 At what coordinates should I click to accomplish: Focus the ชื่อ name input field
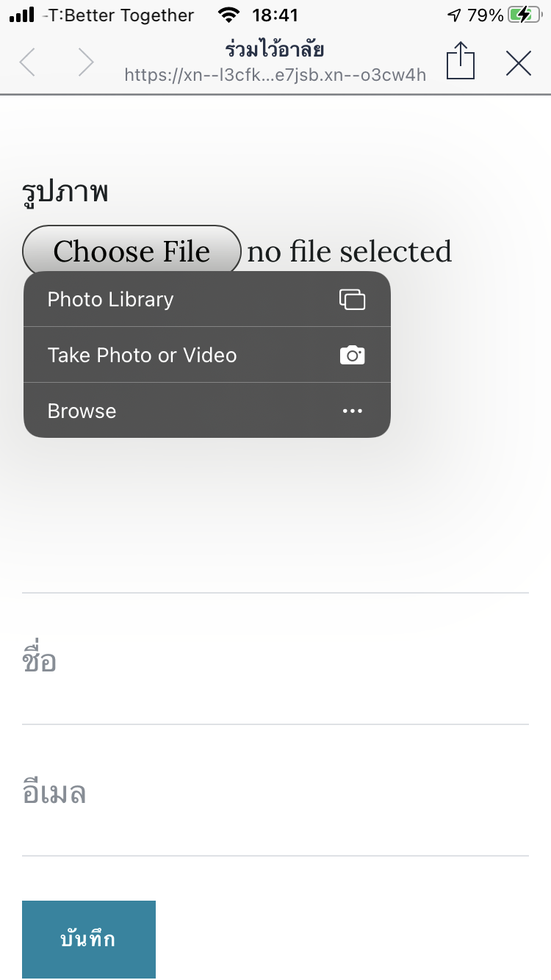pyautogui.click(x=275, y=661)
